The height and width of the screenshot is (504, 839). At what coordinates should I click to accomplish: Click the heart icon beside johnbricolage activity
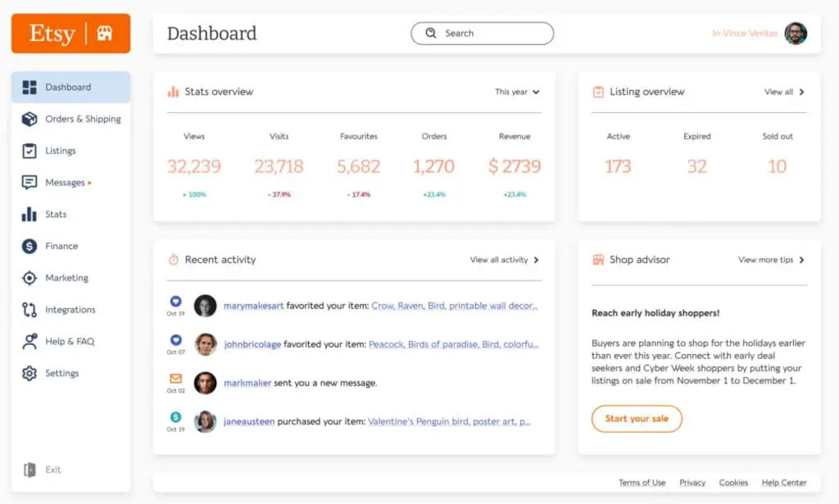(x=176, y=339)
